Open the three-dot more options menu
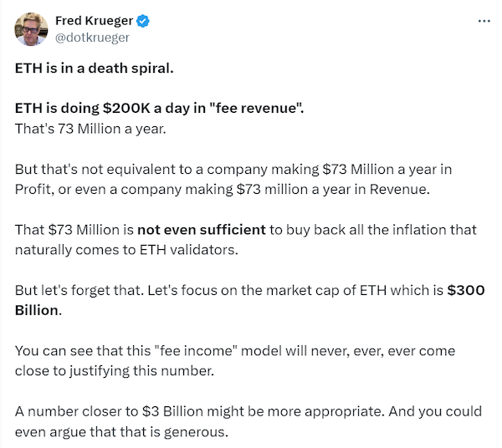502x448 pixels. tap(484, 21)
